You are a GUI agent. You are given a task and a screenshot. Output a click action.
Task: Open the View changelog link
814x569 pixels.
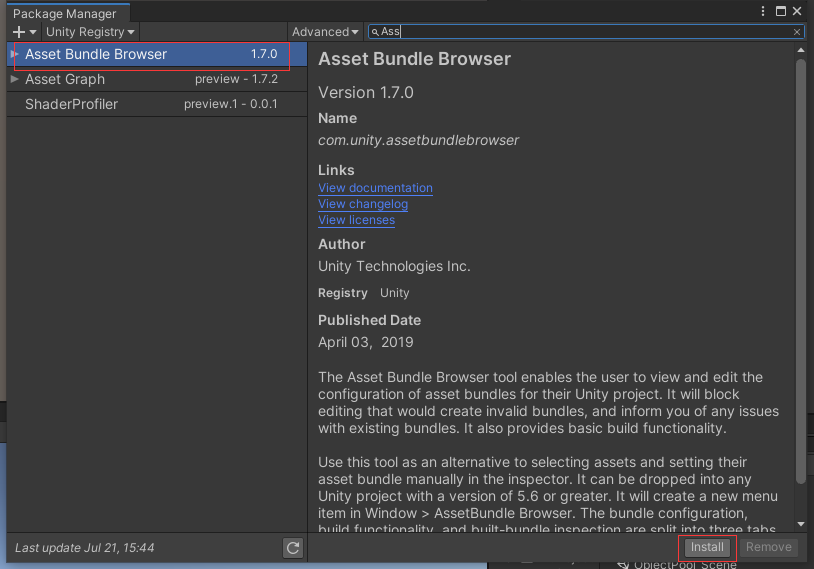coord(363,204)
